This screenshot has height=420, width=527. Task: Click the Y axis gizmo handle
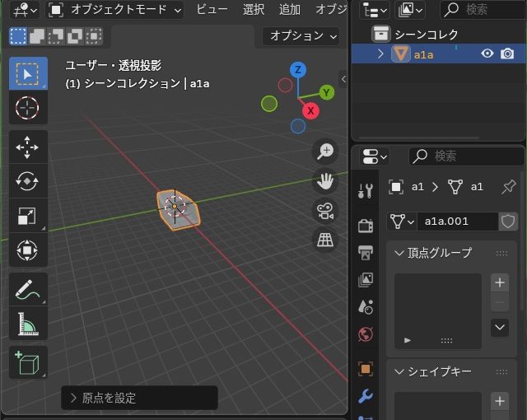tap(326, 92)
